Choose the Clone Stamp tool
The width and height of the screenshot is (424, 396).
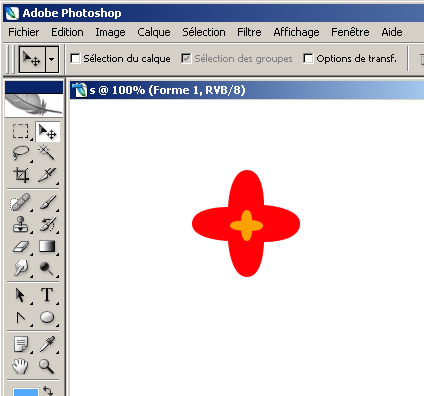coord(21,224)
